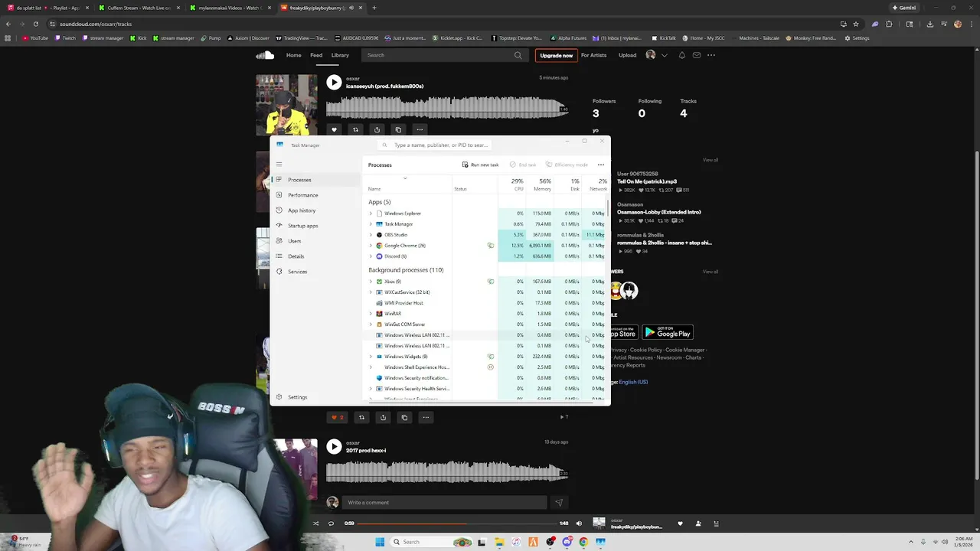Open Chrome Gemini button
The image size is (980, 551).
(903, 8)
